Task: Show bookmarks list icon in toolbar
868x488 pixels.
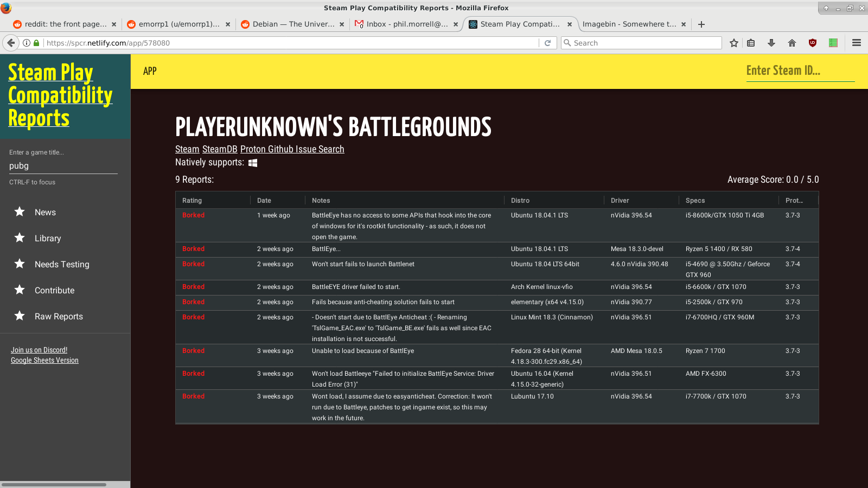Action: [x=751, y=43]
